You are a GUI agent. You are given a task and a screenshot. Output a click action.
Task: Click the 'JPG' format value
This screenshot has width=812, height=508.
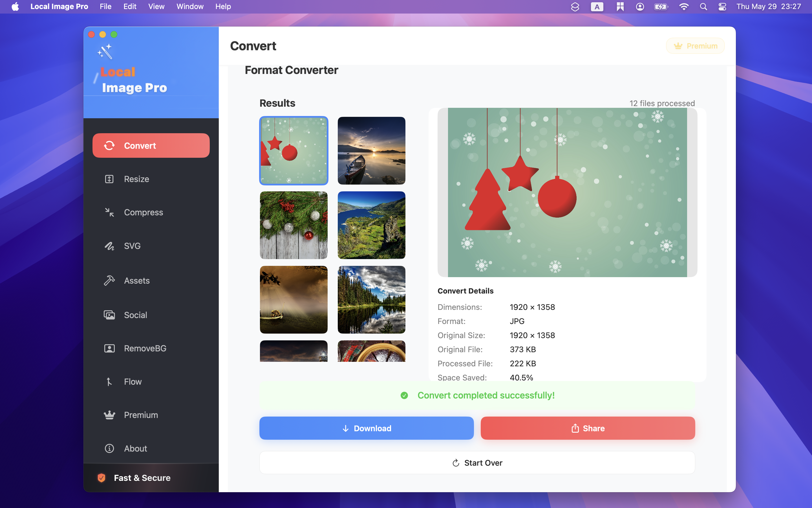(x=517, y=321)
